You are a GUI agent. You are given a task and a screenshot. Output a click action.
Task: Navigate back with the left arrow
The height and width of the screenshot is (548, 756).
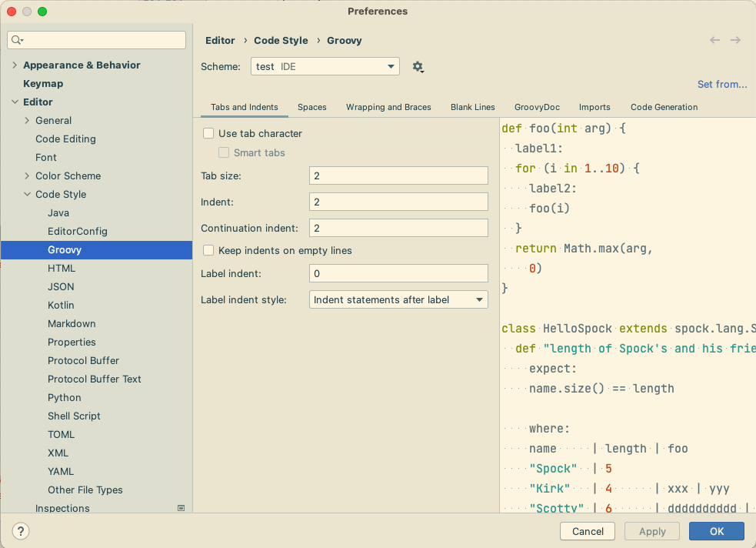coord(714,40)
